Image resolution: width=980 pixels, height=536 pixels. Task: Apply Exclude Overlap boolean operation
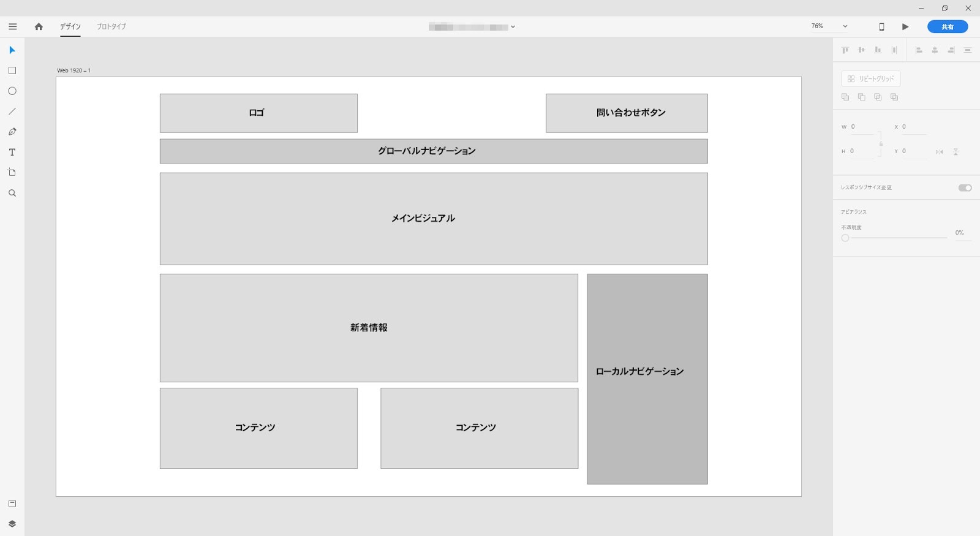pyautogui.click(x=894, y=97)
